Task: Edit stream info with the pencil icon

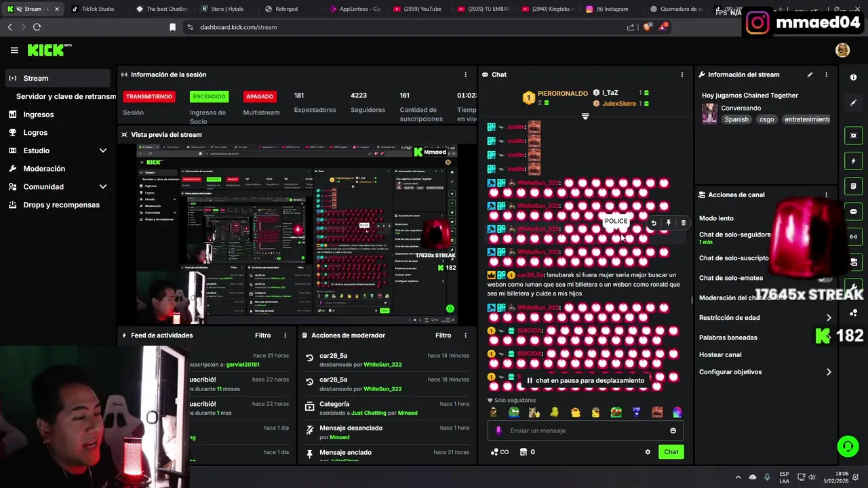Action: 810,75
